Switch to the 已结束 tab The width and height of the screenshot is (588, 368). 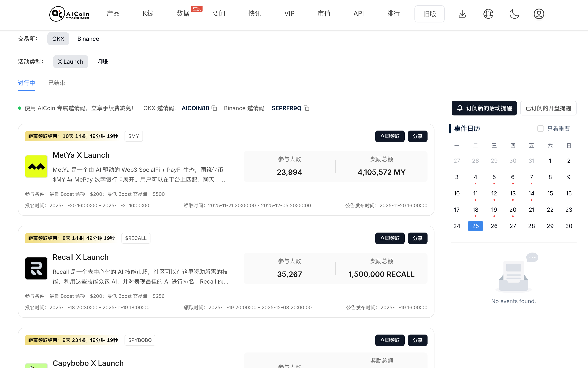[x=57, y=83]
